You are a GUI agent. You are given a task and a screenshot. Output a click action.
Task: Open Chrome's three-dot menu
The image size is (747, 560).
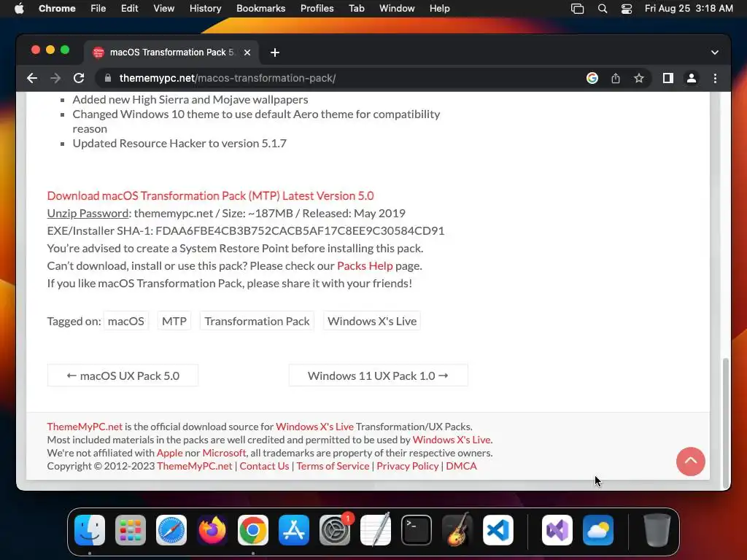(715, 78)
